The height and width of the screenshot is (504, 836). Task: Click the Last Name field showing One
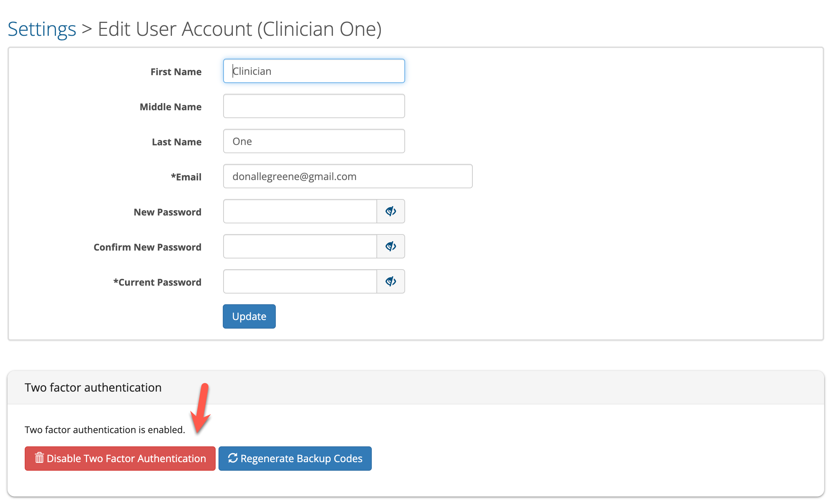click(313, 141)
